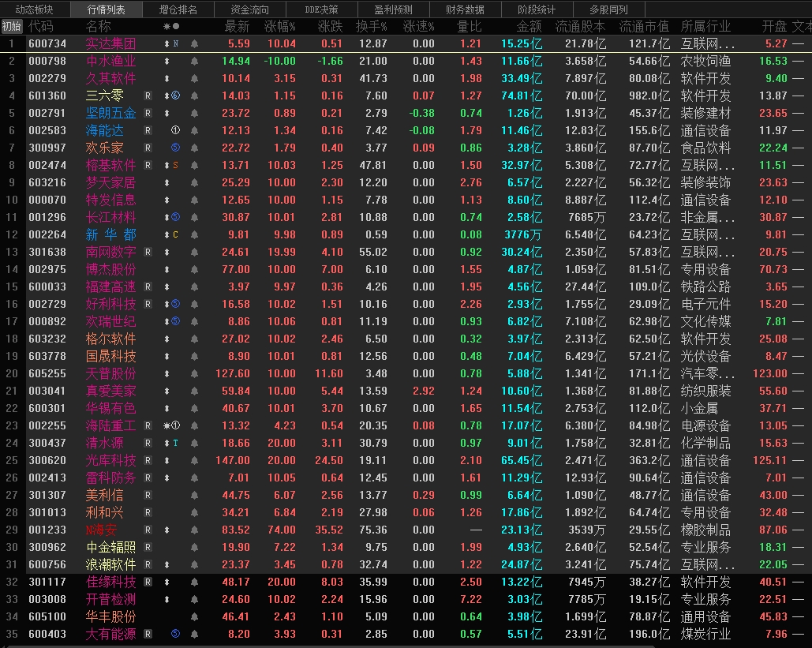Switch to the DDE决策 tab
Image resolution: width=812 pixels, height=648 pixels.
click(x=321, y=9)
